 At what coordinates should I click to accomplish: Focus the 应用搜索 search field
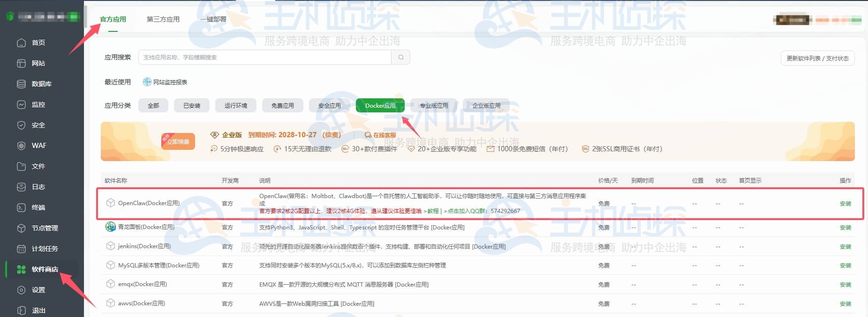(265, 57)
